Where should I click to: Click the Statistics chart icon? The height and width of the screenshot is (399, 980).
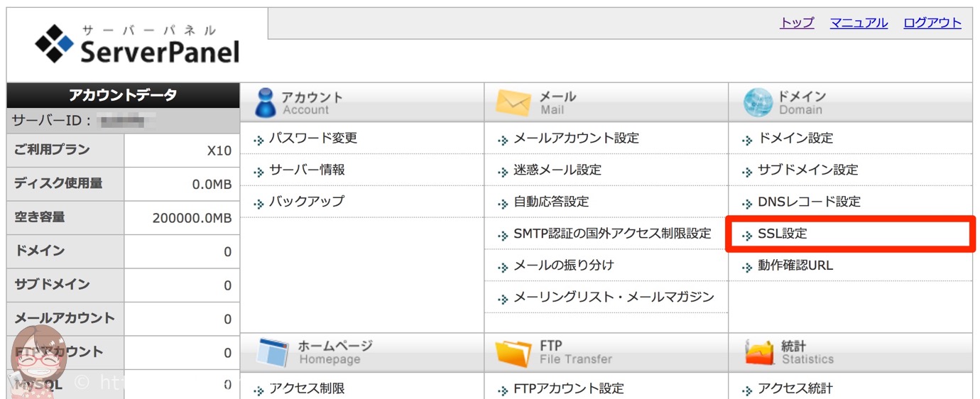(x=759, y=352)
